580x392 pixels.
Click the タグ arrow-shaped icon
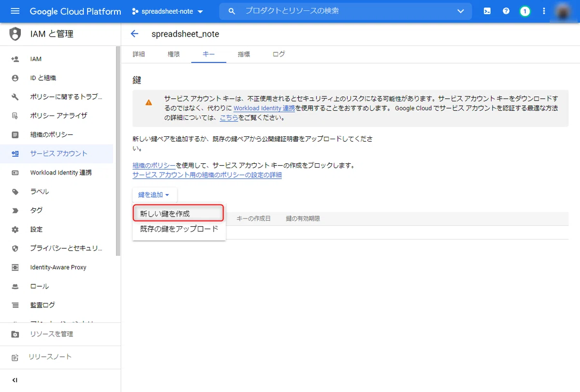point(15,210)
